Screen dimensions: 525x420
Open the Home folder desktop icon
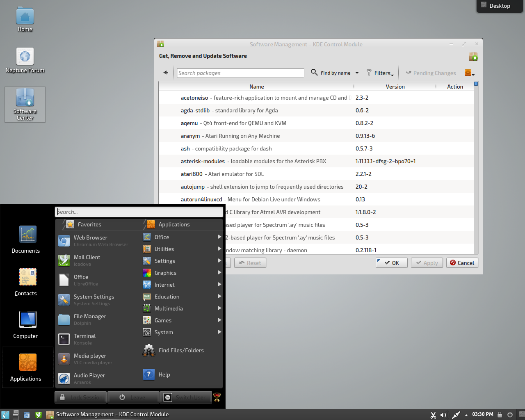coord(25,20)
